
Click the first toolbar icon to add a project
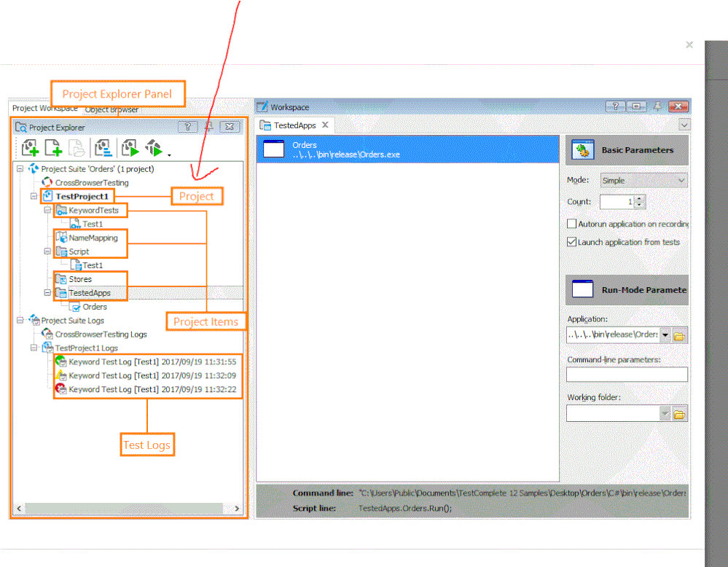(30, 149)
